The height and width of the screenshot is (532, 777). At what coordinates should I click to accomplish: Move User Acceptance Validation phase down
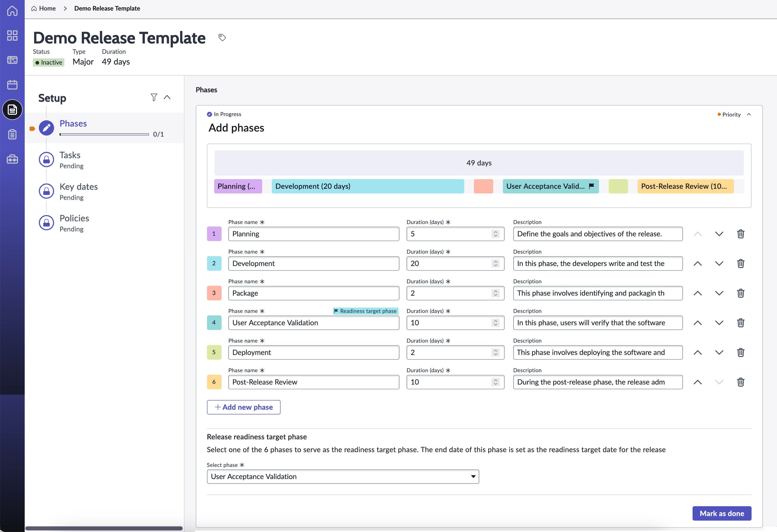pyautogui.click(x=719, y=323)
